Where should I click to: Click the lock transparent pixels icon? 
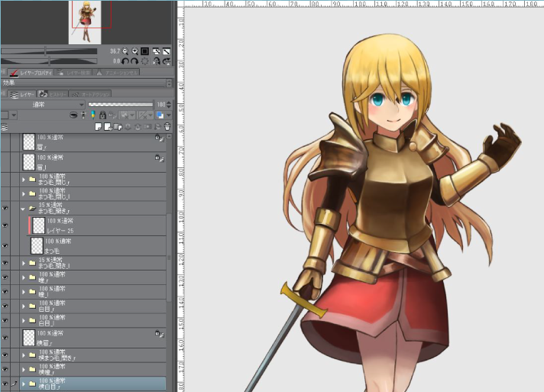point(113,115)
